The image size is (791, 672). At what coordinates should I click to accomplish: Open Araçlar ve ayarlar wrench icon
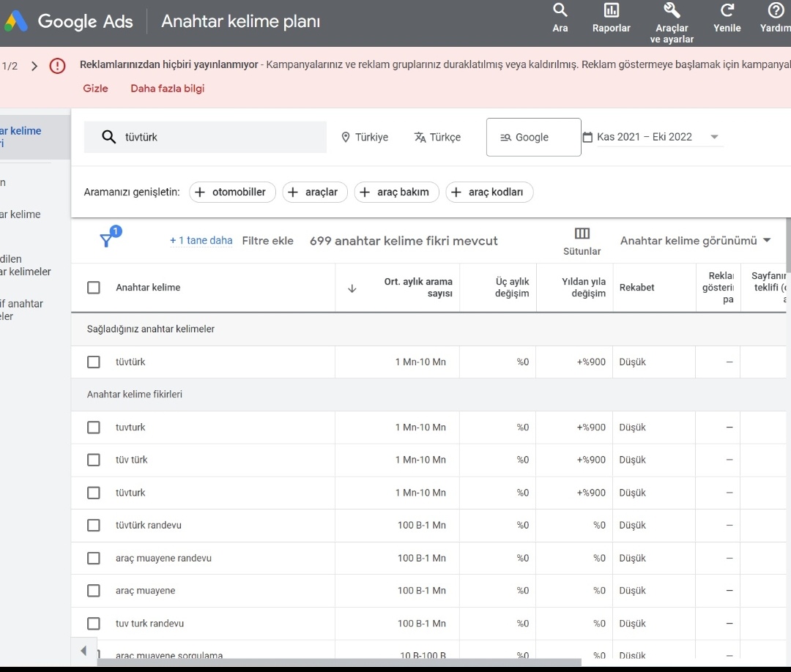672,10
